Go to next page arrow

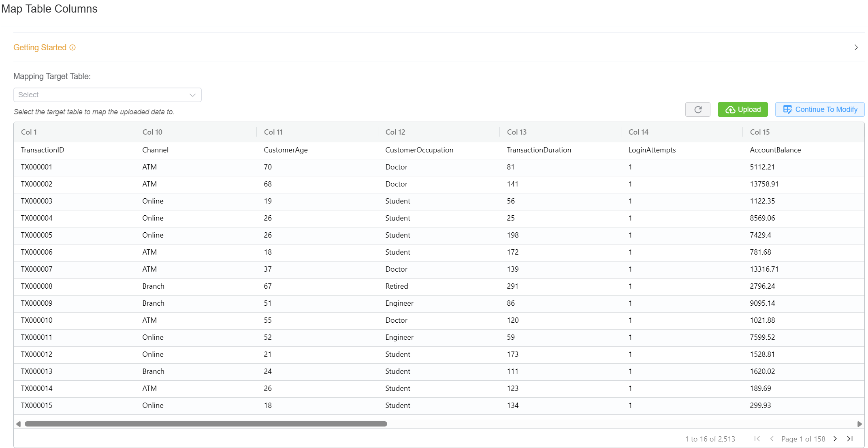(835, 439)
